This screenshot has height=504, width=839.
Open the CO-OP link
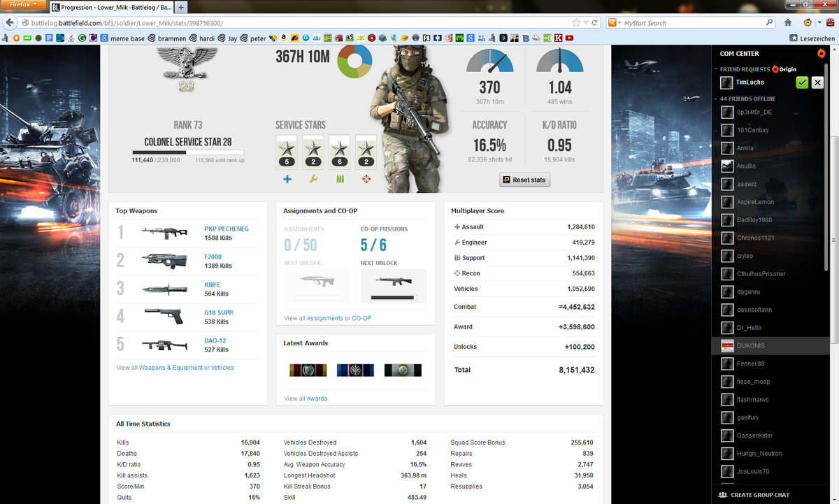pos(361,318)
